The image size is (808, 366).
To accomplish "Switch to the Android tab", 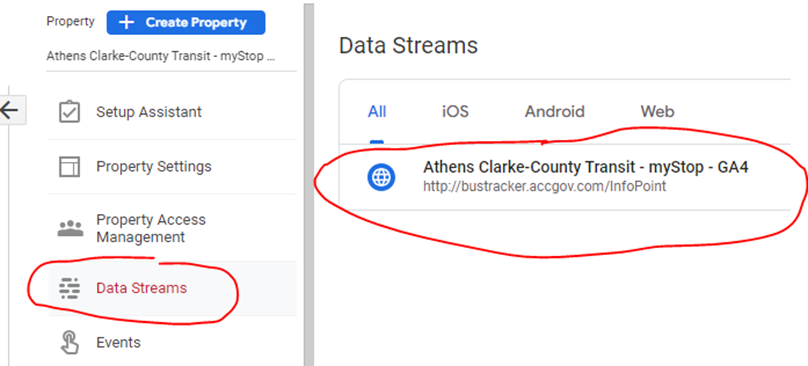I will 554,112.
